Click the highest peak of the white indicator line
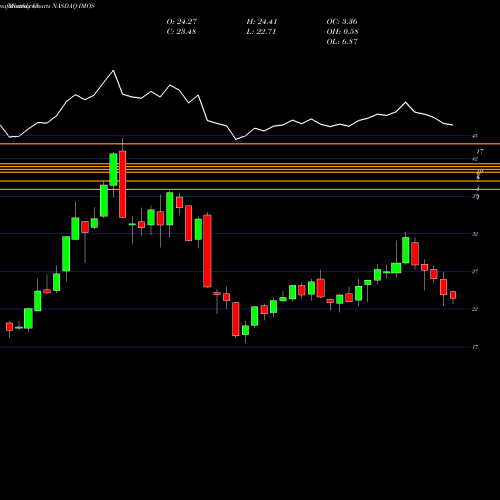This screenshot has width=500, height=500. (113, 71)
